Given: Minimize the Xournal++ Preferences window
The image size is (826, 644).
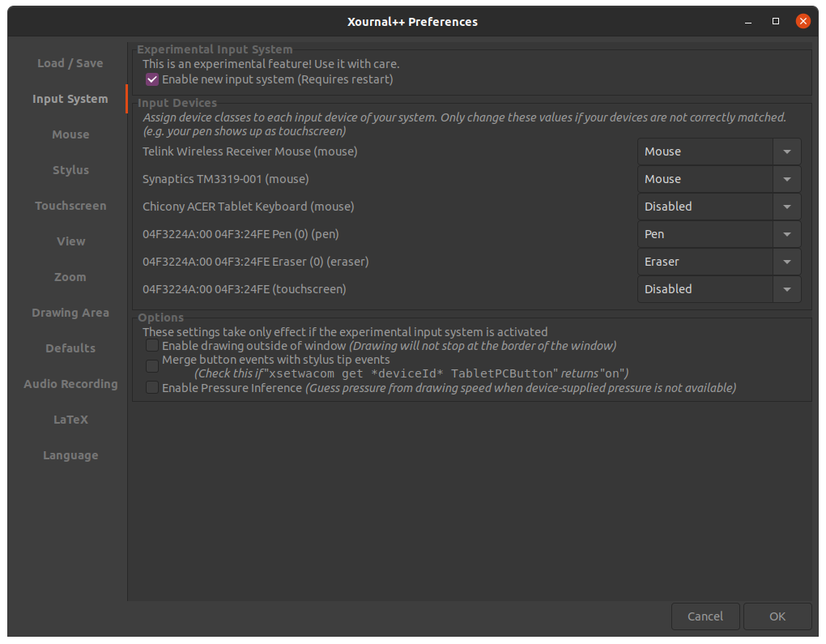Looking at the screenshot, I should pyautogui.click(x=748, y=22).
